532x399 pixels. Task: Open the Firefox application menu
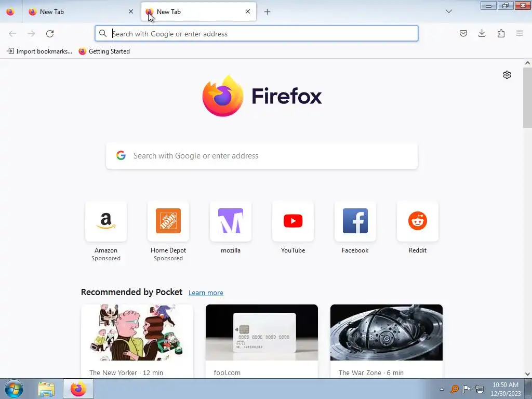click(x=520, y=33)
